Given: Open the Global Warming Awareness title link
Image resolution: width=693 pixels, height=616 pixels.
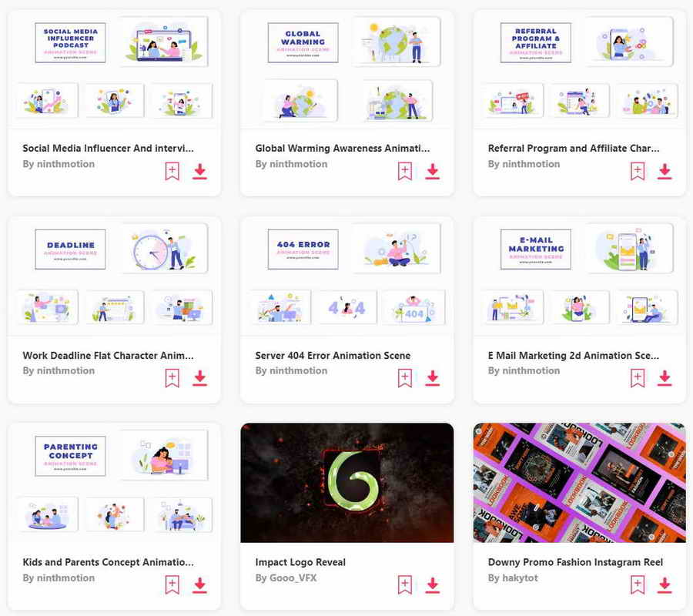Looking at the screenshot, I should [342, 148].
